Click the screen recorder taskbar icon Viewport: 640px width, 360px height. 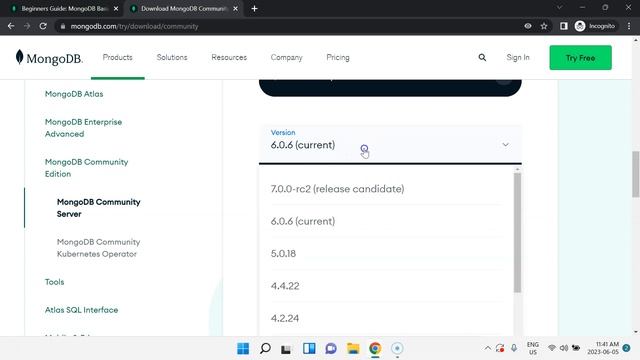pyautogui.click(x=397, y=348)
